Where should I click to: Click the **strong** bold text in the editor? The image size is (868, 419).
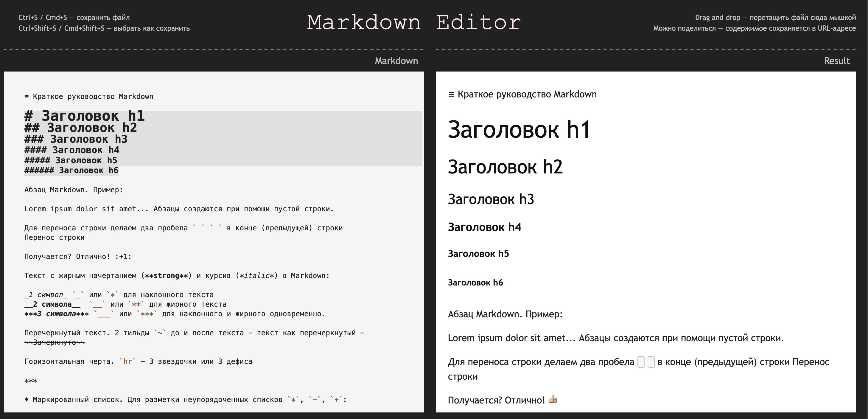166,276
